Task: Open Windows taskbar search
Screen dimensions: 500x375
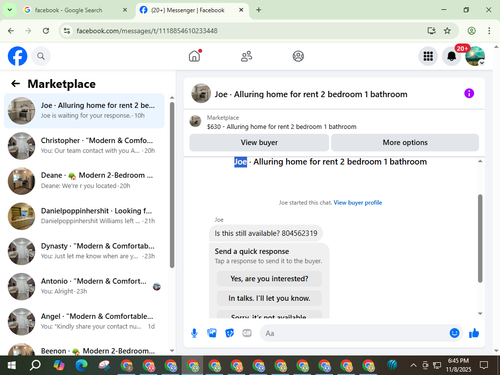Action: [x=35, y=365]
